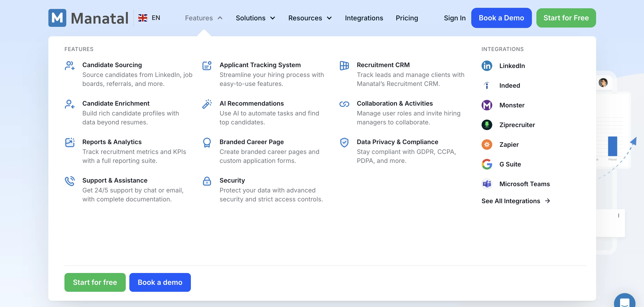
Task: Open the Pricing menu item
Action: [407, 18]
